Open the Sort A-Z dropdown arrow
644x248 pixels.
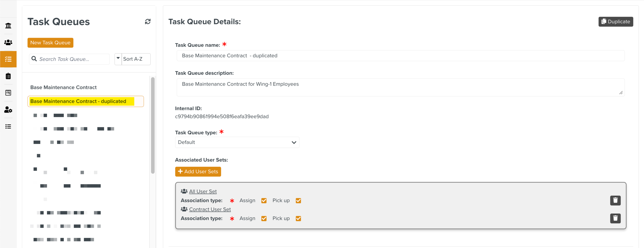click(118, 59)
